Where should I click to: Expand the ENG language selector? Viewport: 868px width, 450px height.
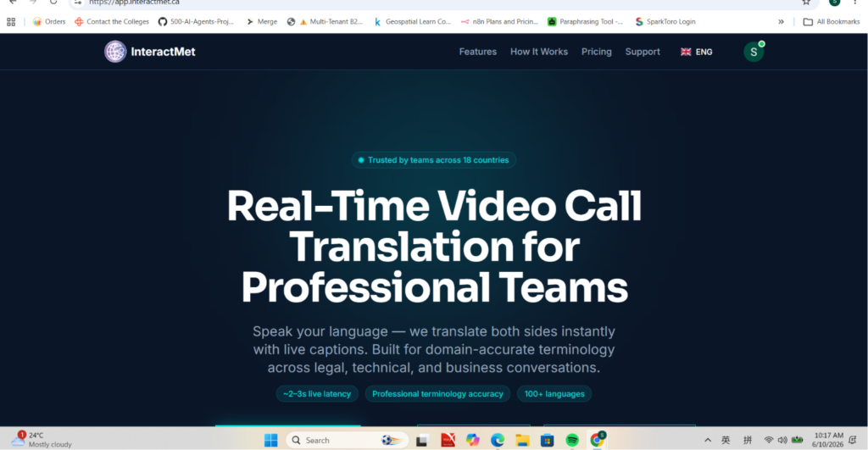tap(697, 52)
